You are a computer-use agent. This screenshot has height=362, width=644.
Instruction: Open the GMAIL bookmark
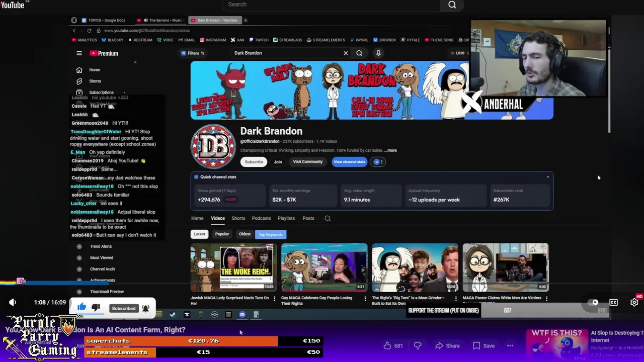click(x=187, y=40)
